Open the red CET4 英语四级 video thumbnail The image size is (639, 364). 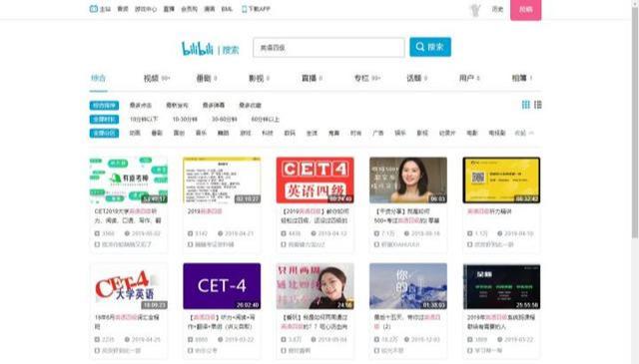pyautogui.click(x=316, y=181)
